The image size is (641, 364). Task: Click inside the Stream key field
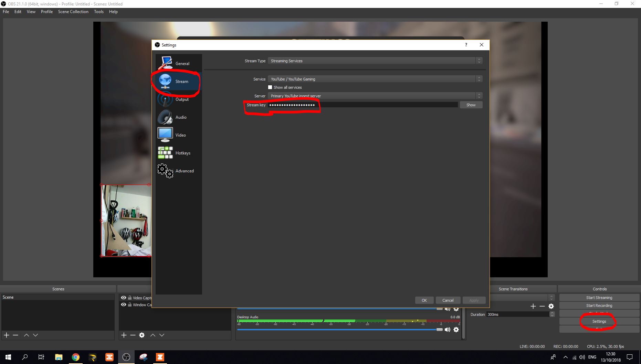pyautogui.click(x=363, y=105)
